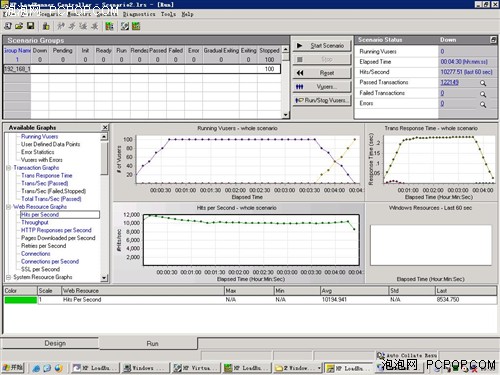
Task: Select Pages Downloaded per Second item
Action: [x=58, y=238]
